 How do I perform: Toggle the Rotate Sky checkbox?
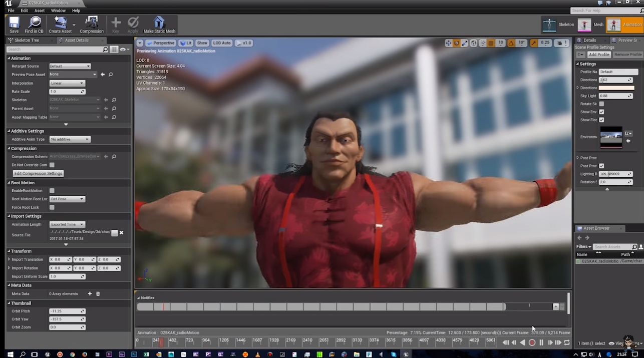(x=601, y=104)
